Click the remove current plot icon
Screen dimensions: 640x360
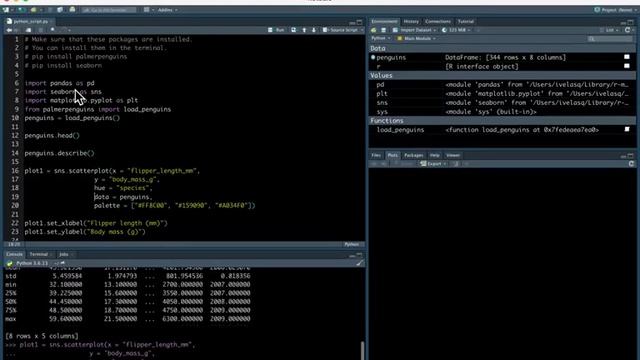[x=456, y=164]
